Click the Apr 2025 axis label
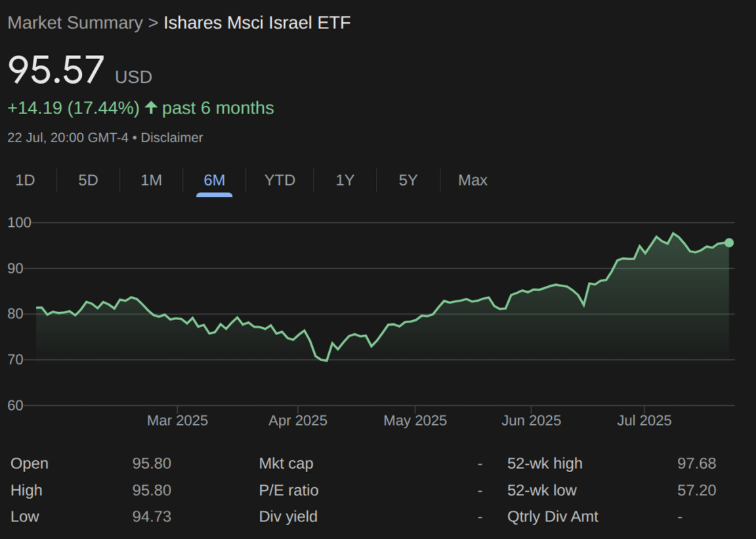 coord(298,420)
